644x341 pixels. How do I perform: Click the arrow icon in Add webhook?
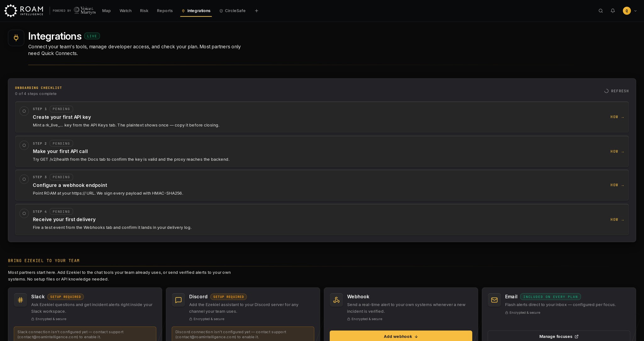(416, 337)
